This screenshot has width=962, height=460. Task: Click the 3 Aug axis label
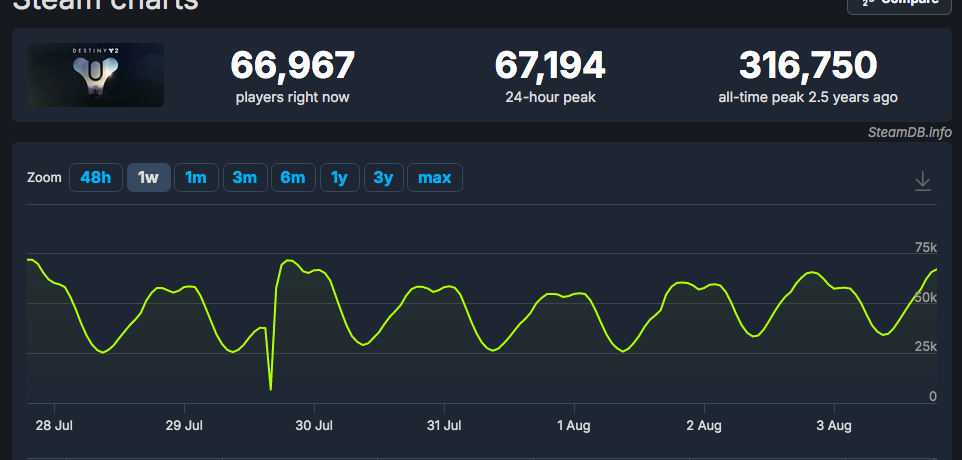click(x=834, y=426)
